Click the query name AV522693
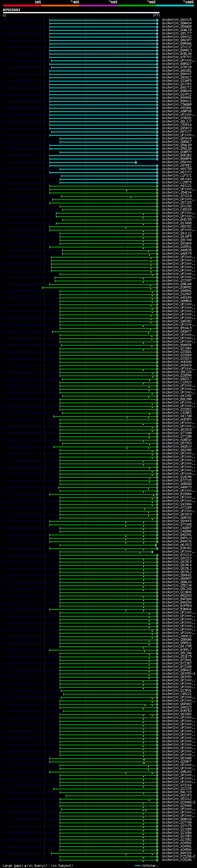Screen dimensions: 197x868 click(x=11, y=10)
